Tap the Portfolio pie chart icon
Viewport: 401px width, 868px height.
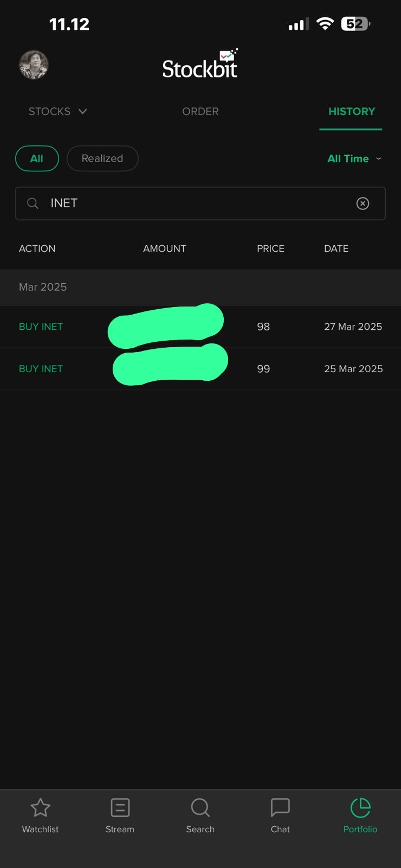click(x=360, y=808)
